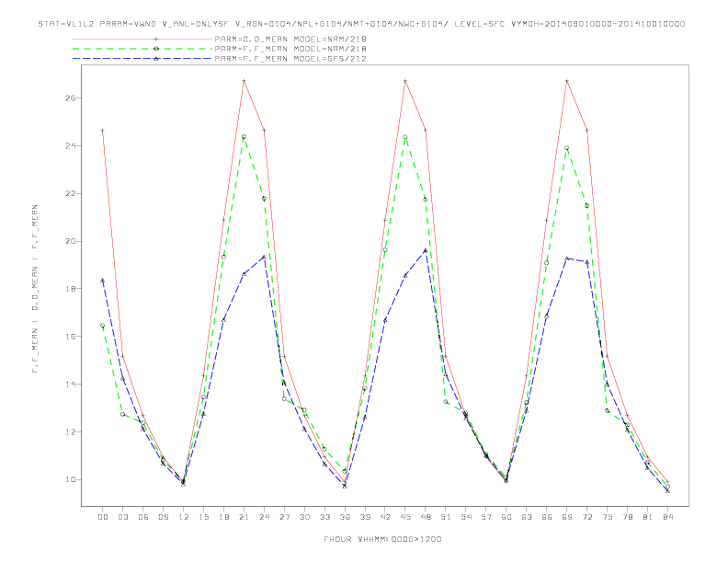Click x-axis hour label 12

pyautogui.click(x=184, y=517)
